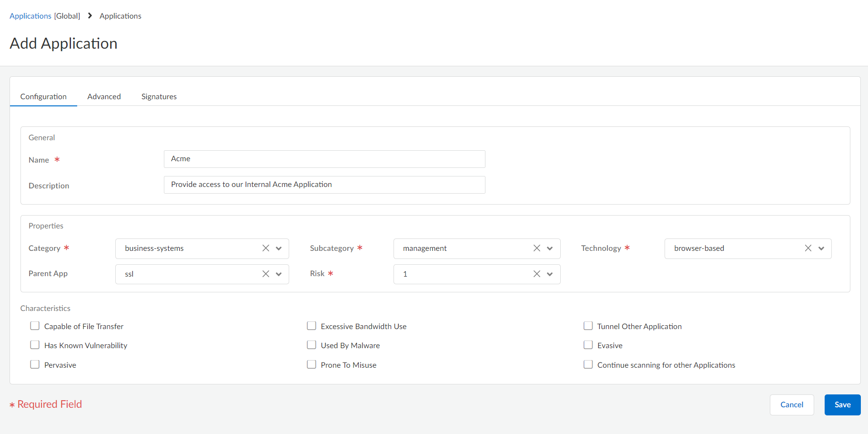Clear the Parent App ssl value
868x434 pixels.
265,274
